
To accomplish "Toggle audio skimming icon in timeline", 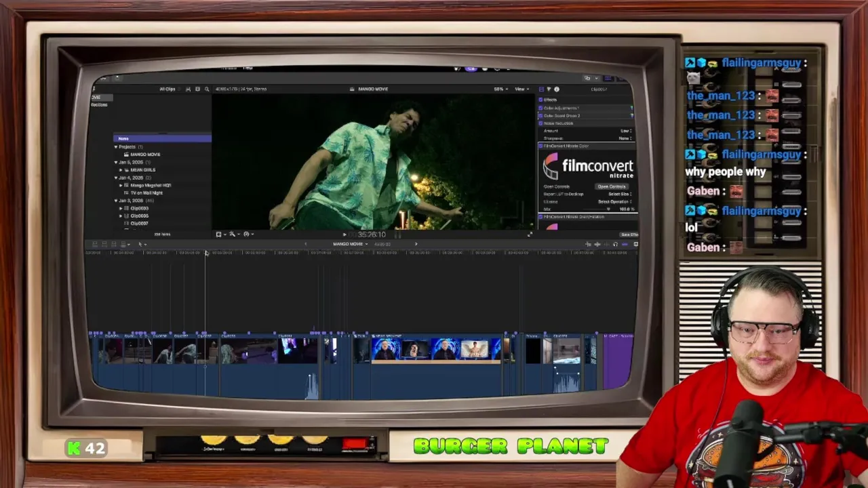I will click(x=597, y=244).
